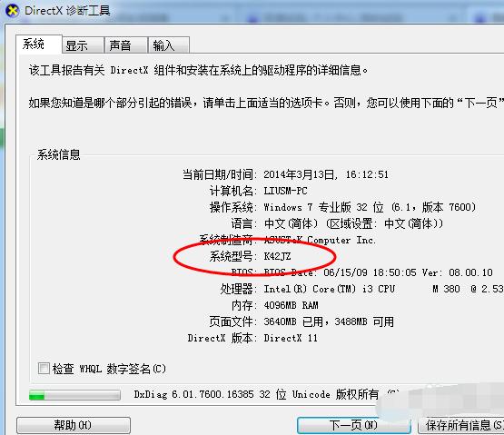This screenshot has height=435, width=504.
Task: Select system model K42JZ
Action: (x=277, y=256)
